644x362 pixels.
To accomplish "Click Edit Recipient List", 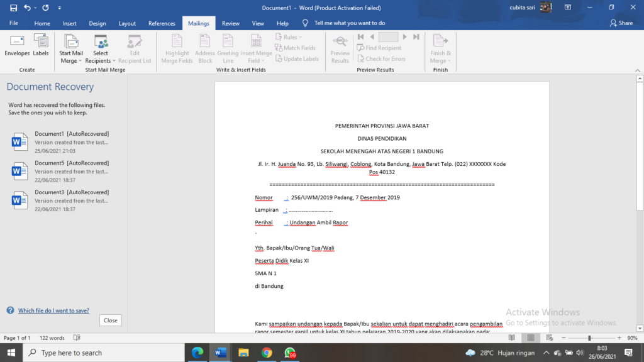I will click(x=135, y=49).
